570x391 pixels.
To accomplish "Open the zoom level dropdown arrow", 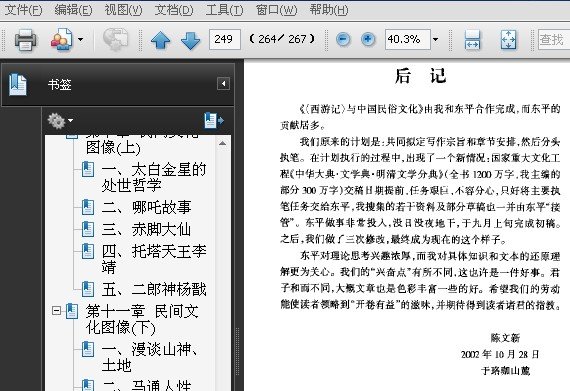I will (435, 39).
